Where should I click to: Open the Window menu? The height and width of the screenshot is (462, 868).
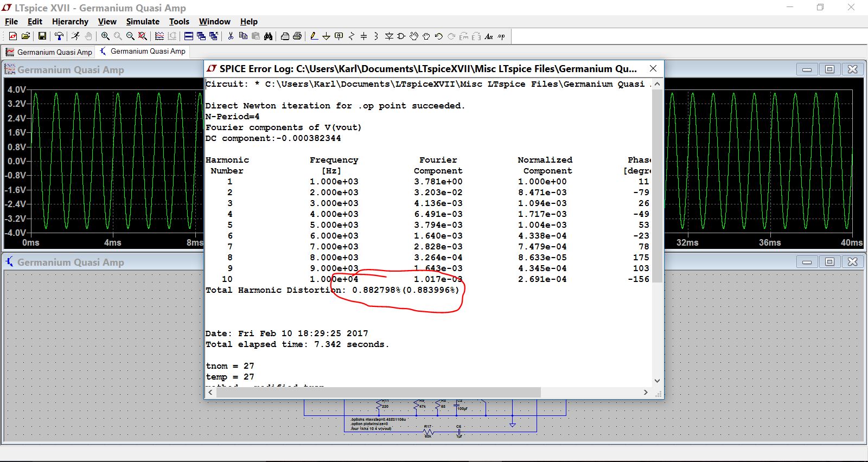click(x=215, y=22)
